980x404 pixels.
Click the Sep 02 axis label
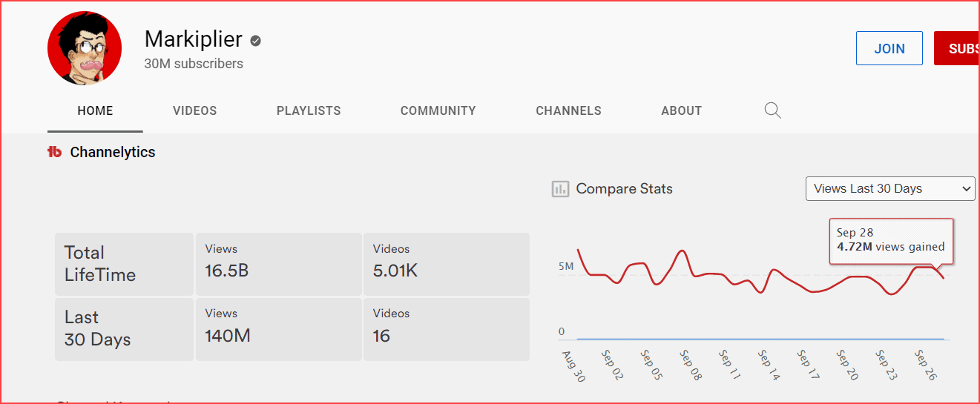click(613, 366)
